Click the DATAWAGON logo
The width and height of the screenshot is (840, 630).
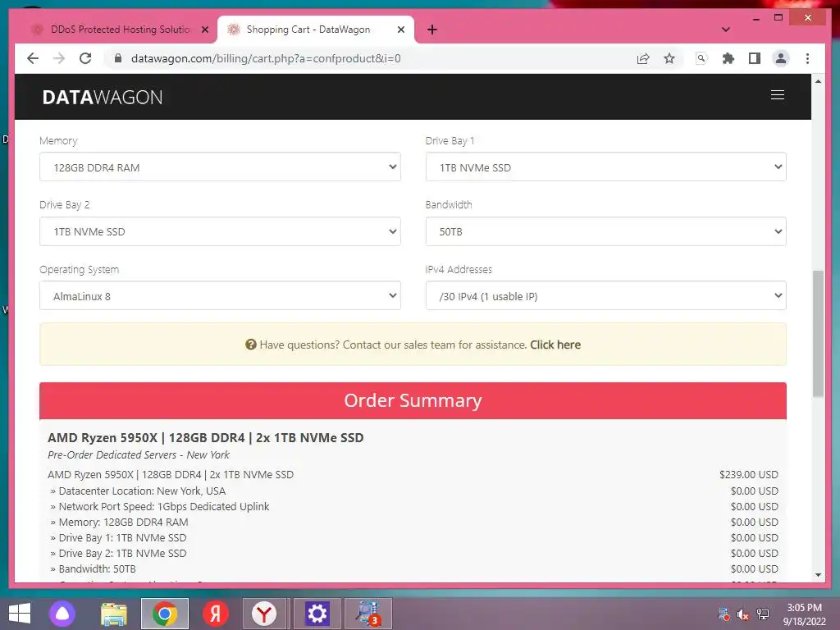pos(103,97)
